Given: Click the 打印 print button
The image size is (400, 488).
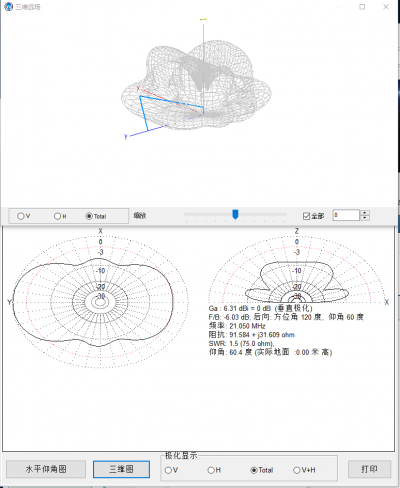Looking at the screenshot, I should click(x=369, y=469).
